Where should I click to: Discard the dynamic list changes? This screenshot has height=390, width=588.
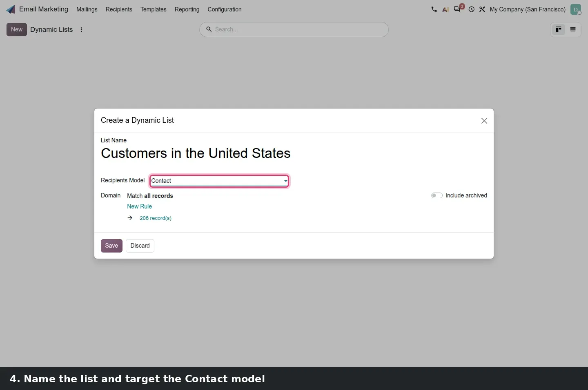(140, 246)
